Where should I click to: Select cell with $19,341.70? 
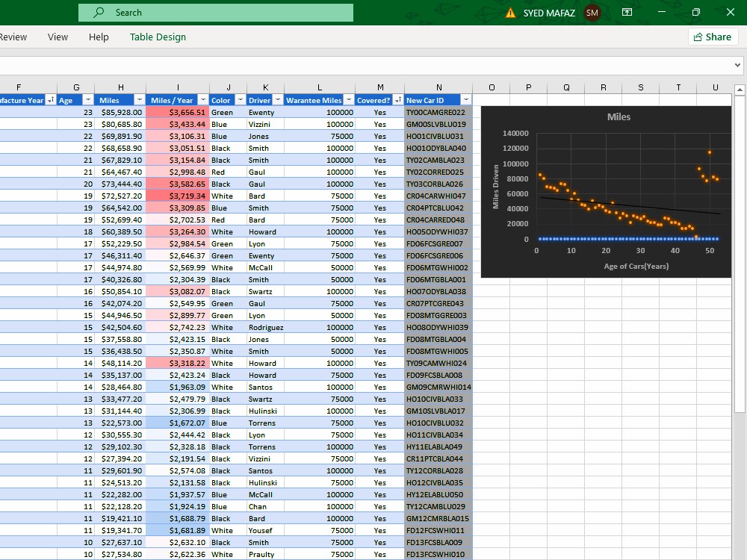pos(120,530)
